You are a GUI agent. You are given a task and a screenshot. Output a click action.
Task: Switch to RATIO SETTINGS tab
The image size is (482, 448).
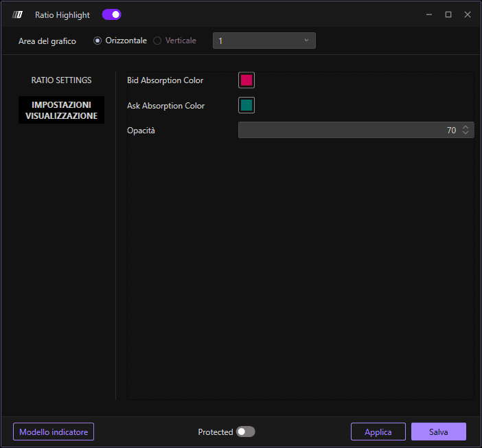[61, 80]
